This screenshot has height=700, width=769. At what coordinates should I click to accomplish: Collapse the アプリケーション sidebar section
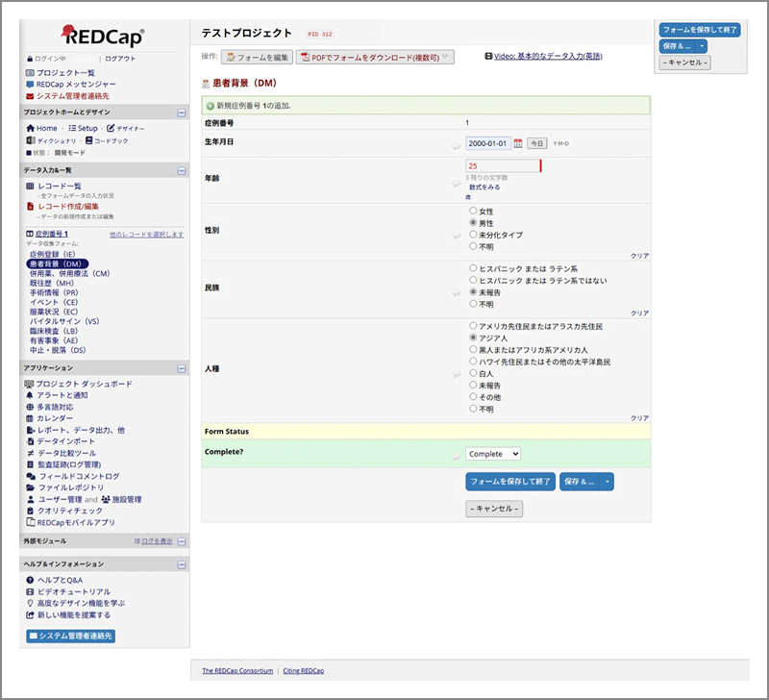pos(182,367)
